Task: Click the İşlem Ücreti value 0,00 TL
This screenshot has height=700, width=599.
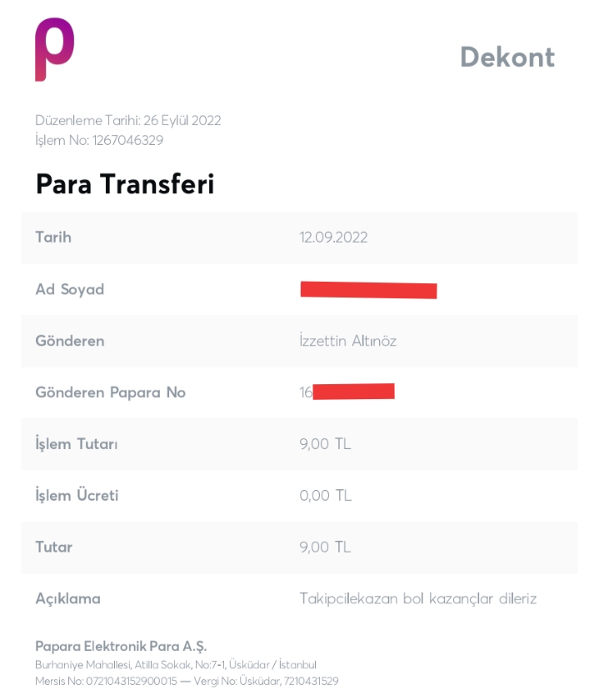Action: (x=326, y=495)
